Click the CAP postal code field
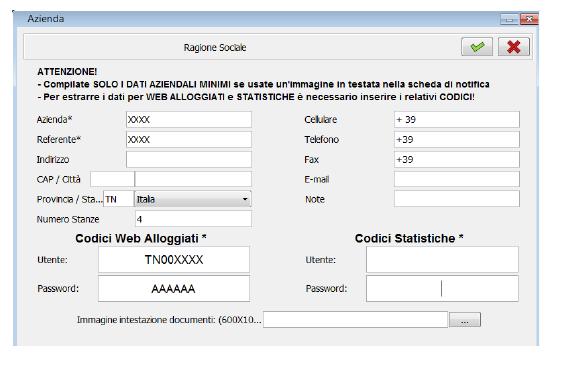The height and width of the screenshot is (380, 561). click(x=112, y=179)
